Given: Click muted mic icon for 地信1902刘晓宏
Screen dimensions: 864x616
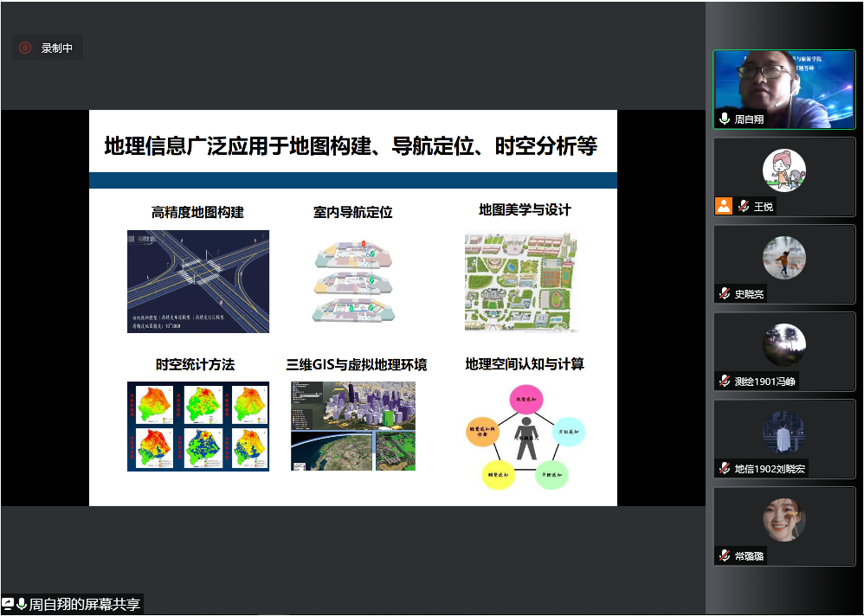Looking at the screenshot, I should coord(725,468).
